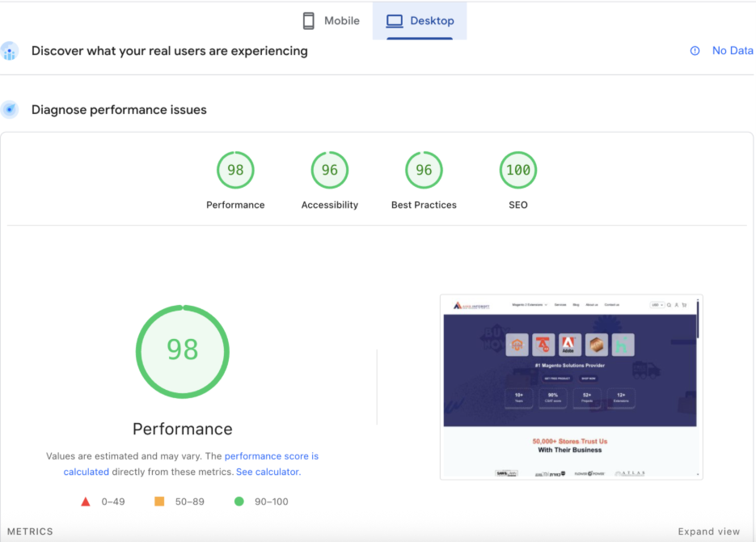Jump to the Accessibility 96 score gauge
Screen dimensions: 756x542
click(330, 170)
